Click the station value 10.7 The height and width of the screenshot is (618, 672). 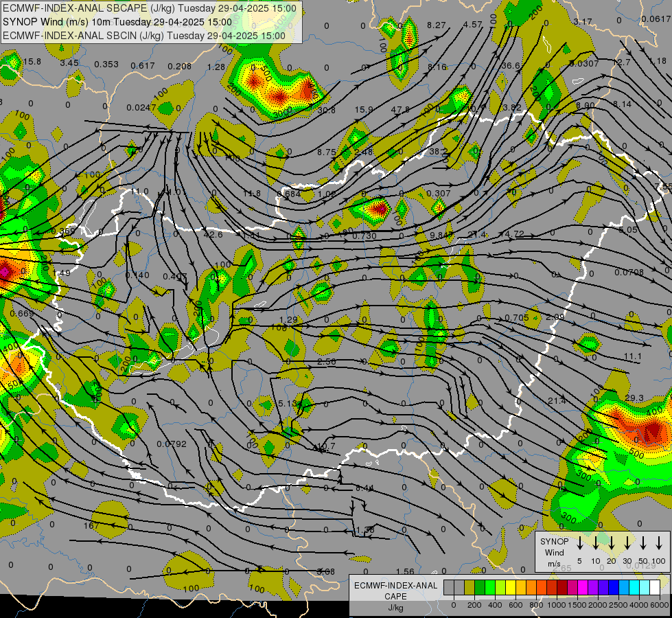pyautogui.click(x=326, y=446)
